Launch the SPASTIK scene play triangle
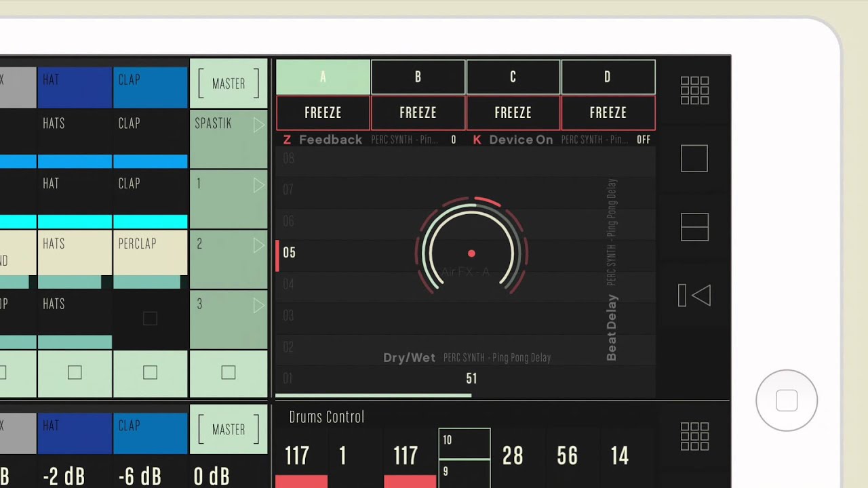868x488 pixels. (258, 125)
